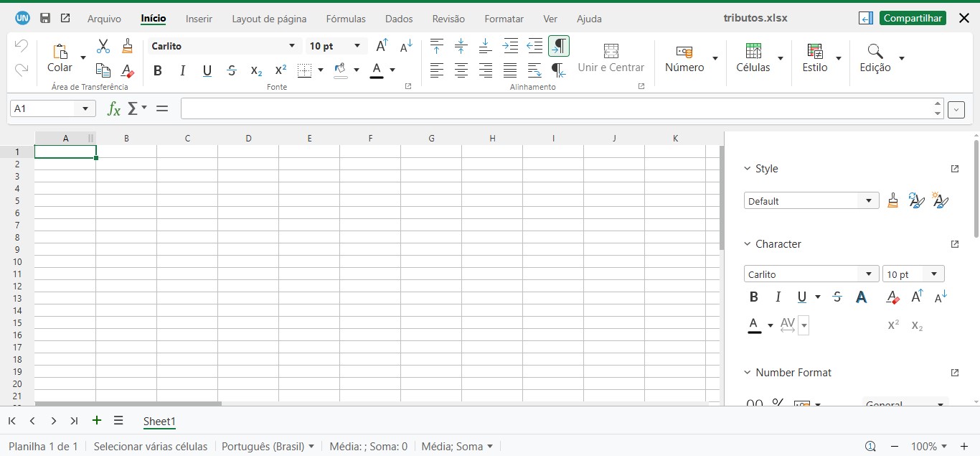980x456 pixels.
Task: Select the Superscript icon in Fonte group
Action: pyautogui.click(x=280, y=70)
